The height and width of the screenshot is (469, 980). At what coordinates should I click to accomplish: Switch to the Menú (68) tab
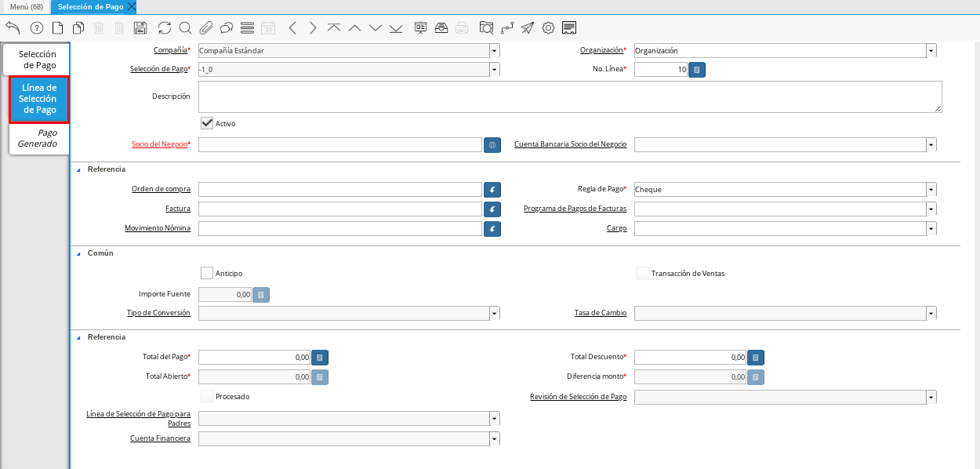26,6
